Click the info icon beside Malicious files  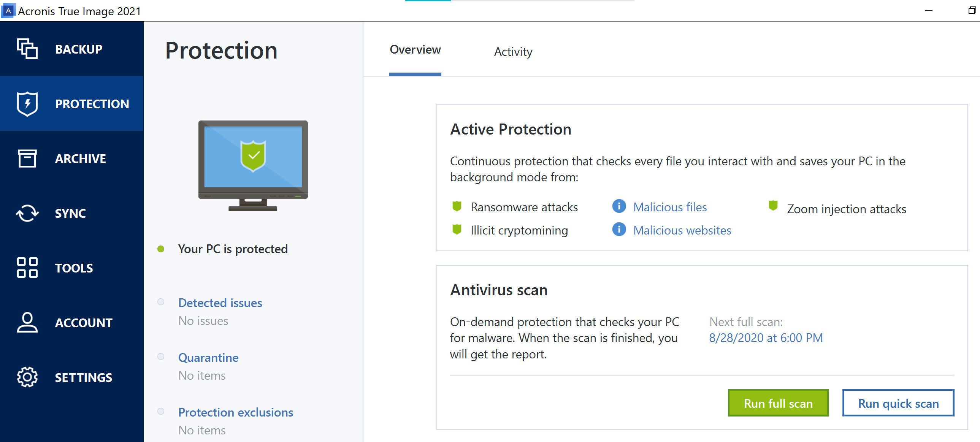tap(619, 206)
